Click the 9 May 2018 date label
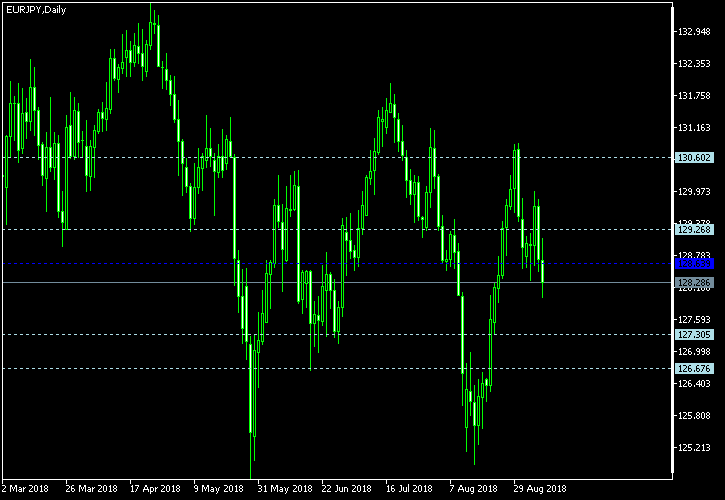Screen dimensions: 725x500 [218, 489]
